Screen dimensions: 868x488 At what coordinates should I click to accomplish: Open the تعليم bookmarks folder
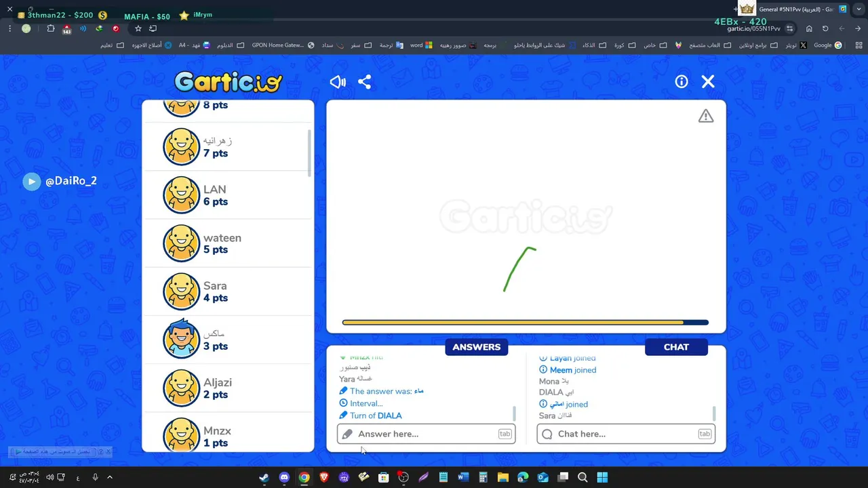[112, 45]
